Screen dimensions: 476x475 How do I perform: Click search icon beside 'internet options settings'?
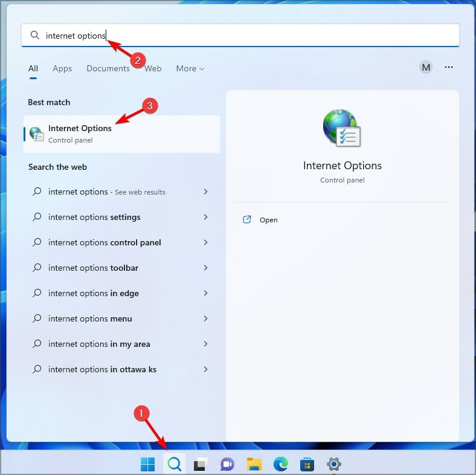pyautogui.click(x=37, y=217)
